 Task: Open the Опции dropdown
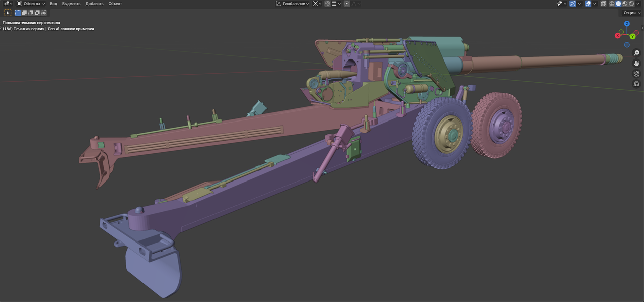pos(632,13)
